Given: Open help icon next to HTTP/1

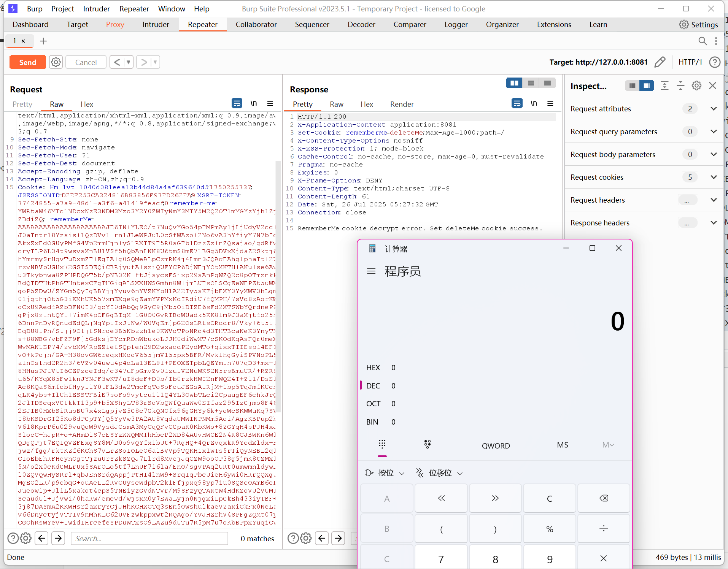Looking at the screenshot, I should pos(715,62).
